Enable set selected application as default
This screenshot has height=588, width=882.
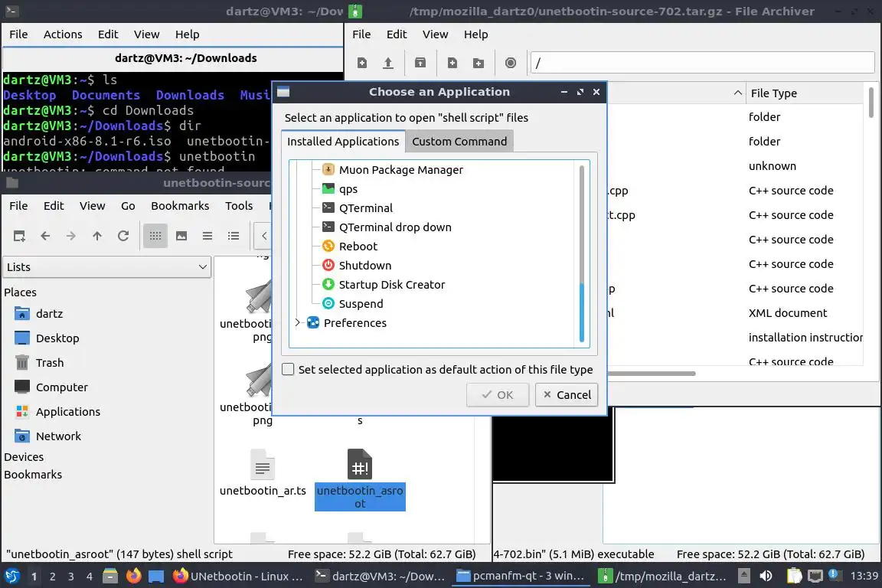(288, 369)
